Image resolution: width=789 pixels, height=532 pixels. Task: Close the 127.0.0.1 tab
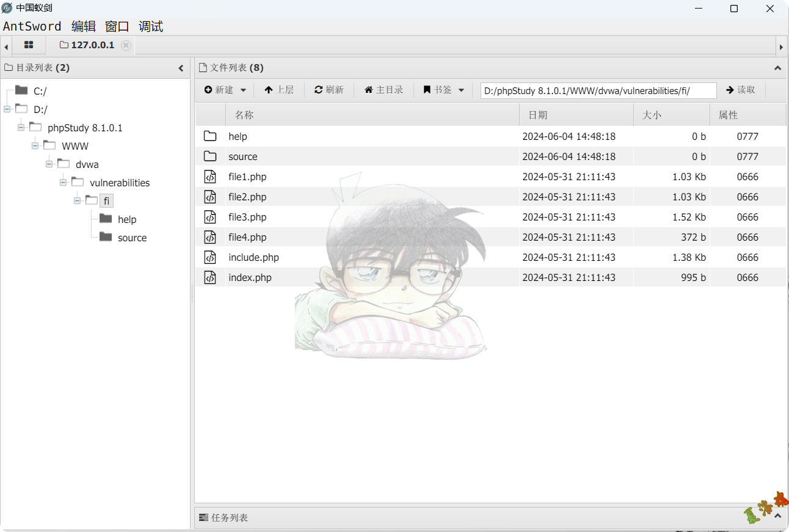click(x=126, y=45)
